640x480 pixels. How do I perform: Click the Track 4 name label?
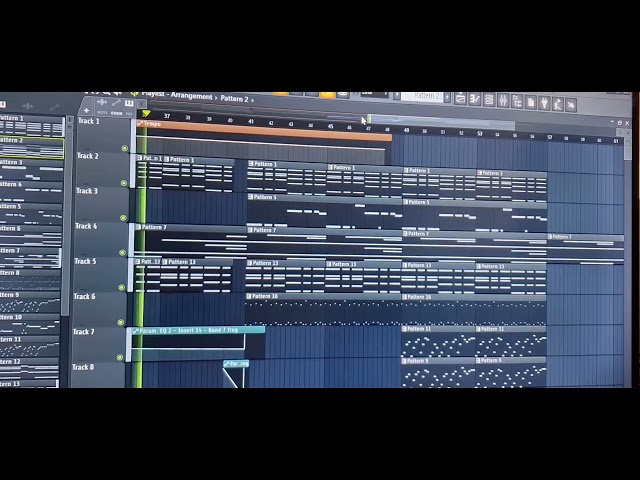[86, 226]
